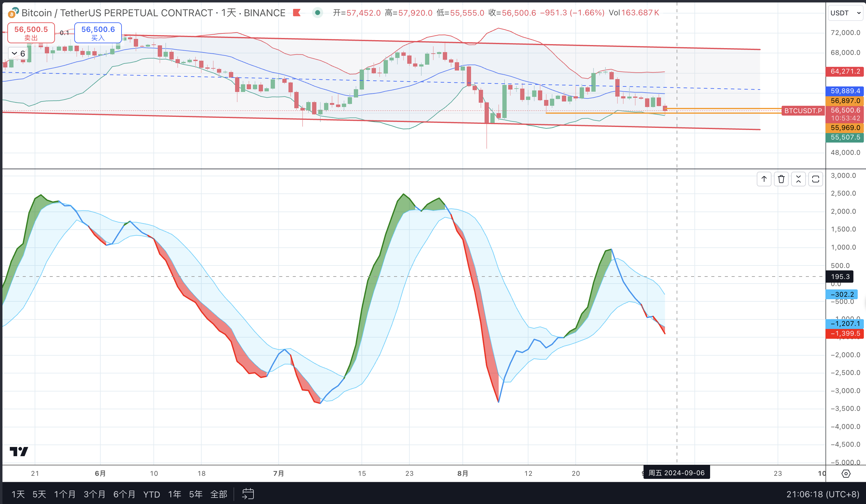
Task: Open the USDT currency dropdown
Action: point(845,13)
